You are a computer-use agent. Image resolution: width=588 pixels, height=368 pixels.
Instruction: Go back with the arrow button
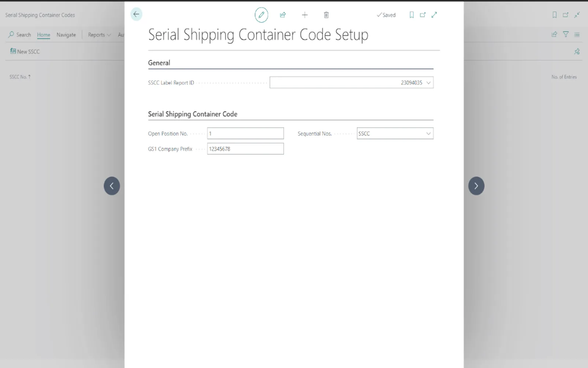[136, 14]
